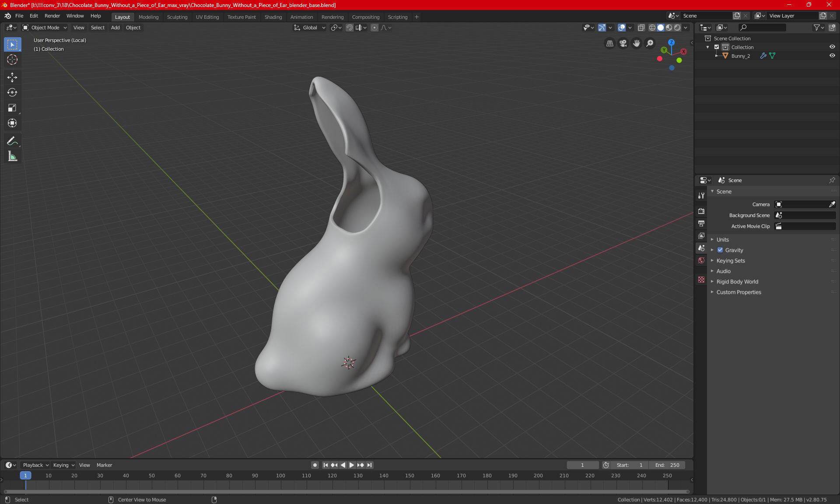The height and width of the screenshot is (504, 840).
Task: Open the Output properties tab
Action: click(701, 223)
